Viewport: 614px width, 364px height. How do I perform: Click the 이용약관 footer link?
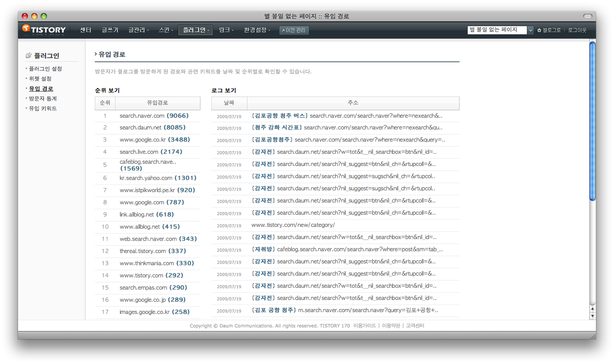[x=391, y=326]
